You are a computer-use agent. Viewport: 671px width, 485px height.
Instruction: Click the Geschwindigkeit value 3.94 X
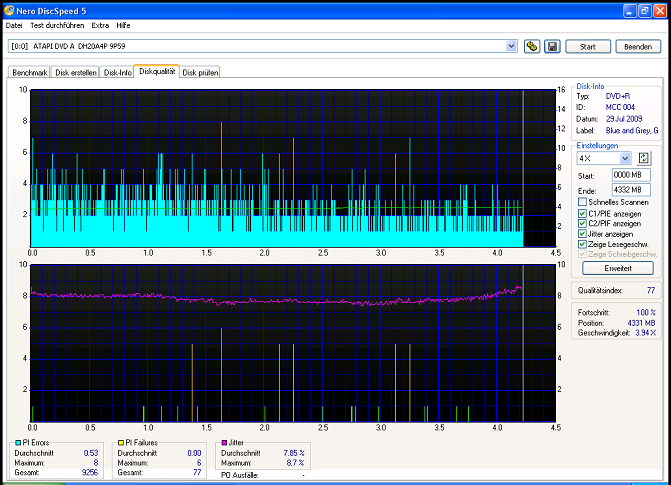point(645,333)
